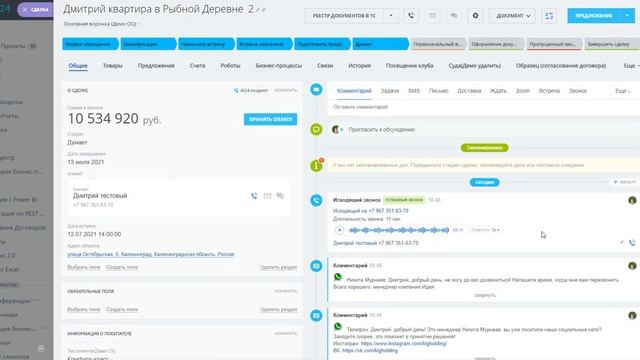Click the WhatsApp icon in first comment
The width and height of the screenshot is (640, 360).
[x=338, y=277]
